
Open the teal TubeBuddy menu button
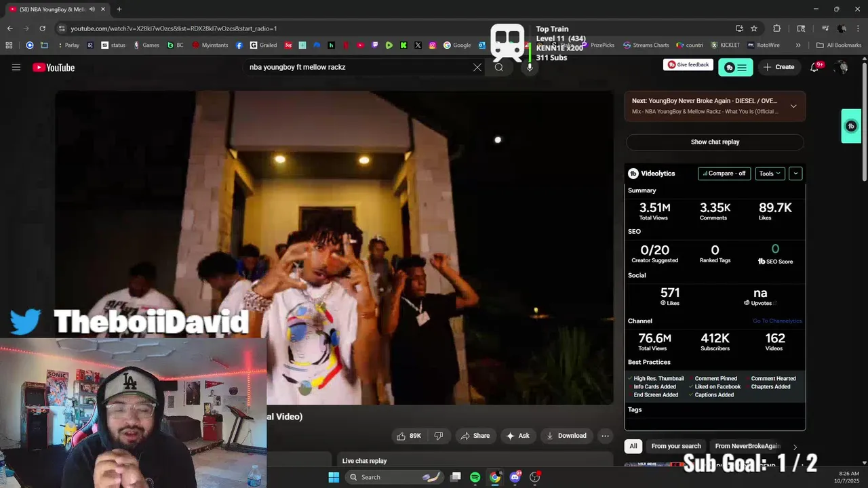(736, 67)
